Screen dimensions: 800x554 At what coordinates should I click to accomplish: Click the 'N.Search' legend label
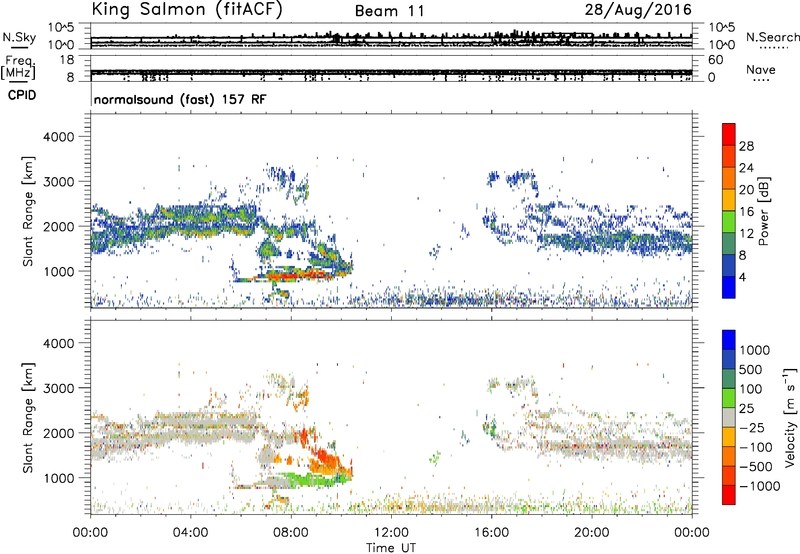772,37
